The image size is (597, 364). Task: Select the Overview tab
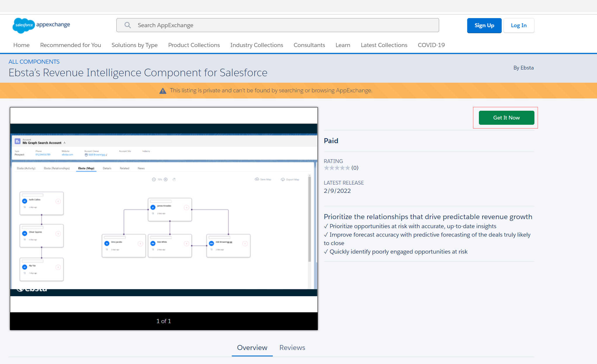pyautogui.click(x=252, y=348)
